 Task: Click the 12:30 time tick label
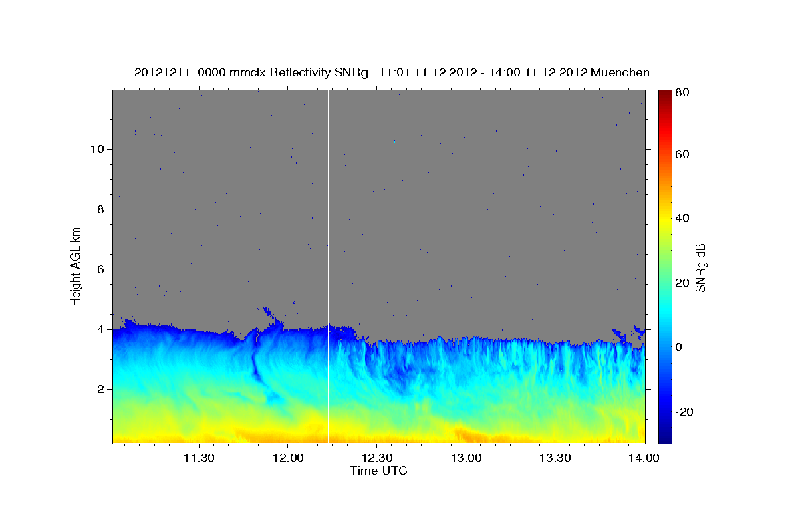(x=376, y=458)
